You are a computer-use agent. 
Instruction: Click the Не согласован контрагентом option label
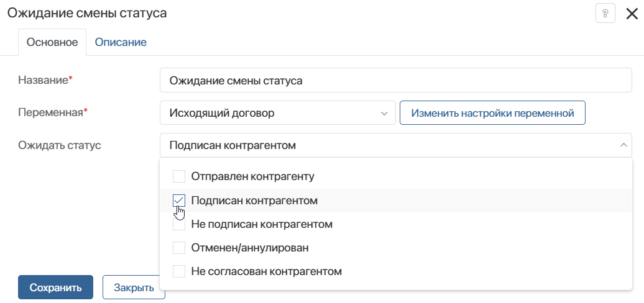[266, 271]
